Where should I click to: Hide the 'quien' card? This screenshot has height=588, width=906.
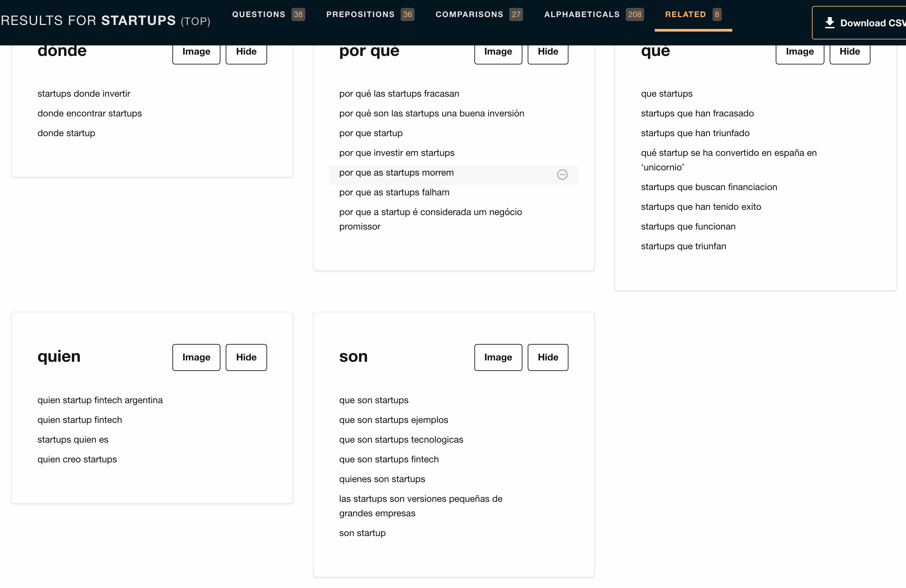point(246,357)
